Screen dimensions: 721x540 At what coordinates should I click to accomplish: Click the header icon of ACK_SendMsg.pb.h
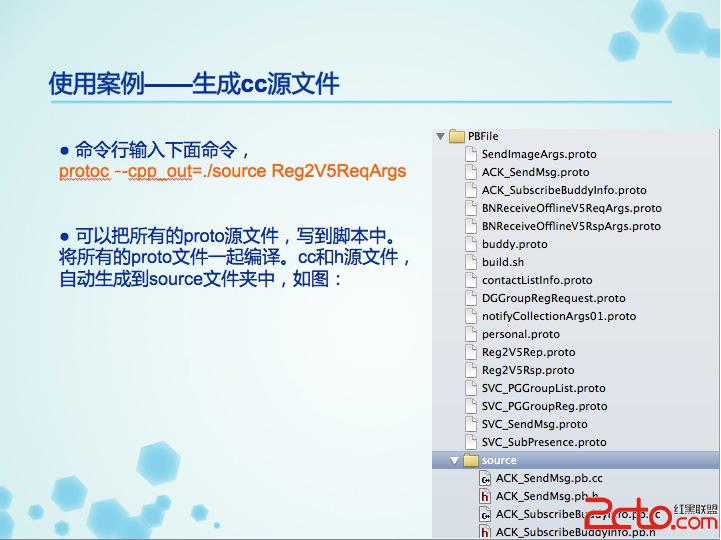coord(485,496)
